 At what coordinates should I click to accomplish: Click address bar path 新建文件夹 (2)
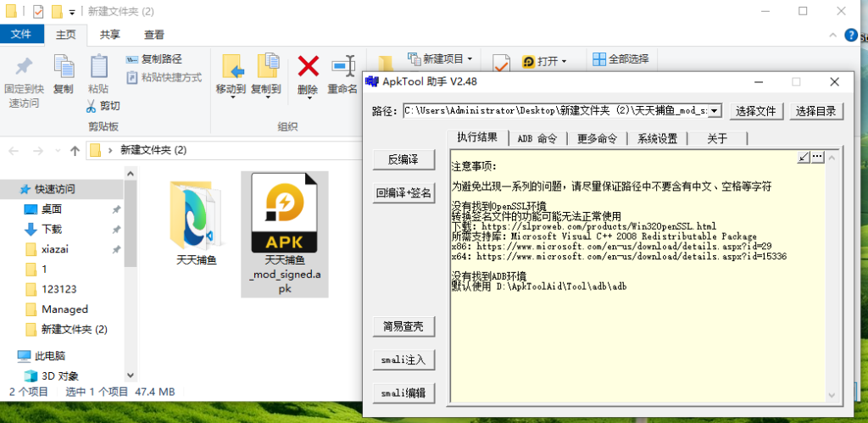(153, 150)
